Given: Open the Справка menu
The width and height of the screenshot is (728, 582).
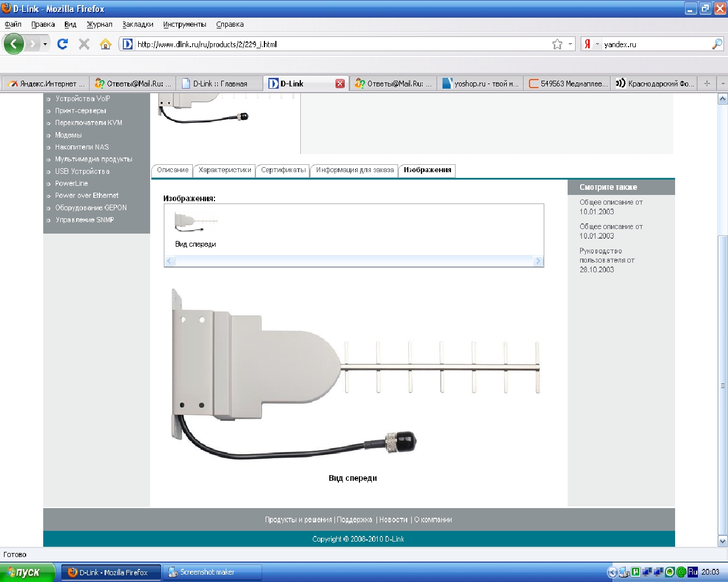Looking at the screenshot, I should coord(230,24).
